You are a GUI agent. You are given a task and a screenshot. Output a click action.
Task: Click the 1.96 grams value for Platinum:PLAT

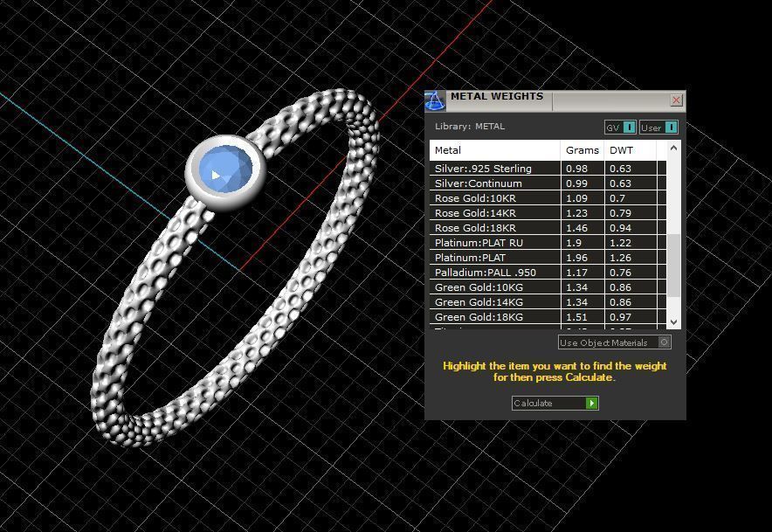[576, 258]
